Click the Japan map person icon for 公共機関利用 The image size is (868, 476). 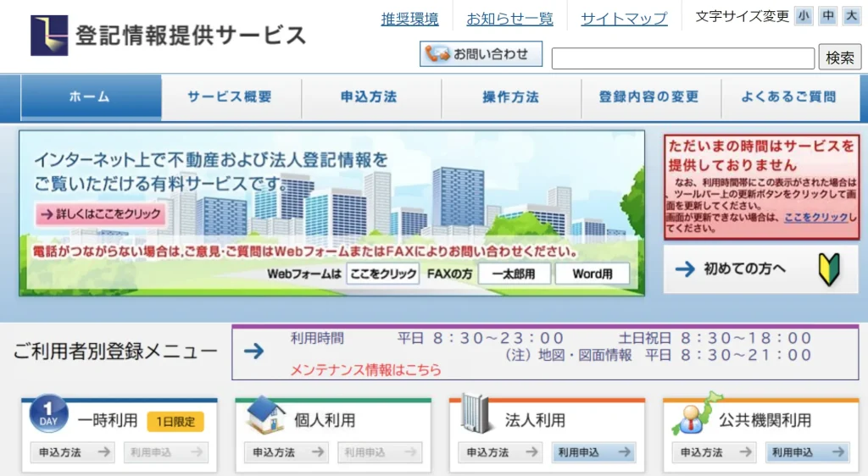696,413
